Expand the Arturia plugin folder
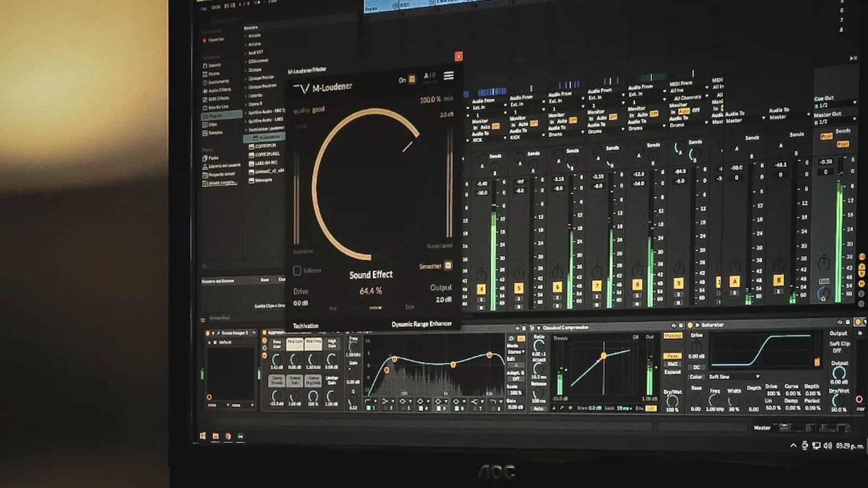The width and height of the screenshot is (868, 488). (x=253, y=44)
